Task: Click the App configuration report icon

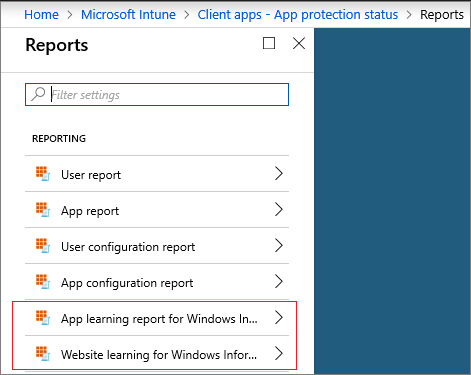Action: coord(43,281)
